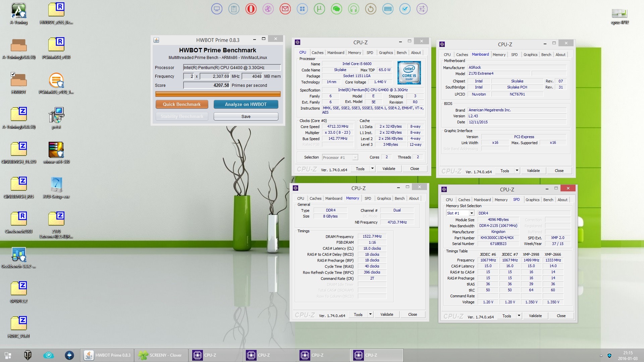Viewport: 644px width, 362px height.
Task: Show hidden system tray icons
Action: click(x=601, y=355)
